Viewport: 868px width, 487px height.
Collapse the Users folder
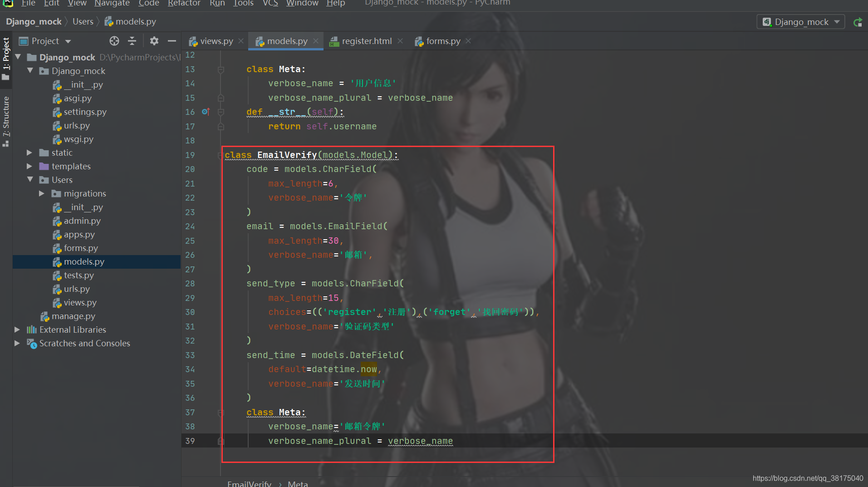point(30,180)
